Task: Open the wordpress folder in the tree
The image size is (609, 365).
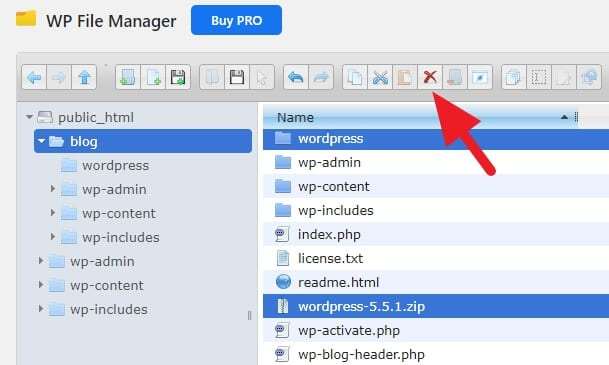Action: (115, 166)
